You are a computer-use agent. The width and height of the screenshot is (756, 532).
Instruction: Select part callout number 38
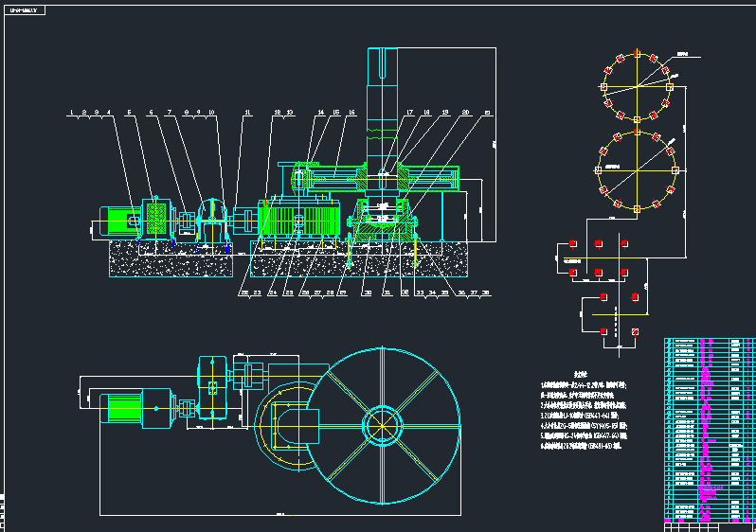click(x=485, y=293)
